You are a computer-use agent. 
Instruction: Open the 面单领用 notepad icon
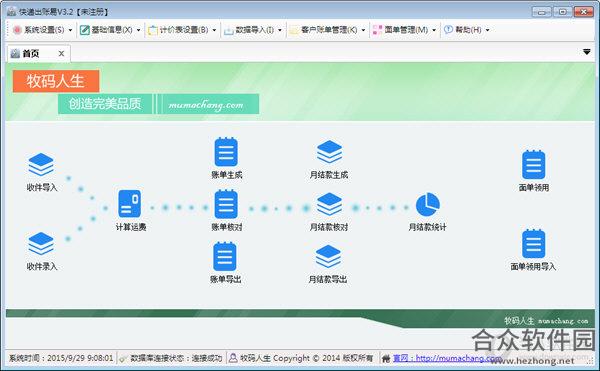pos(533,164)
